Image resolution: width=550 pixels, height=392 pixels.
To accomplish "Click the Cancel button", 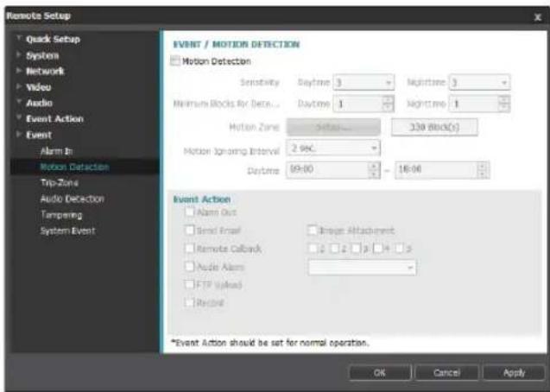I will point(446,372).
